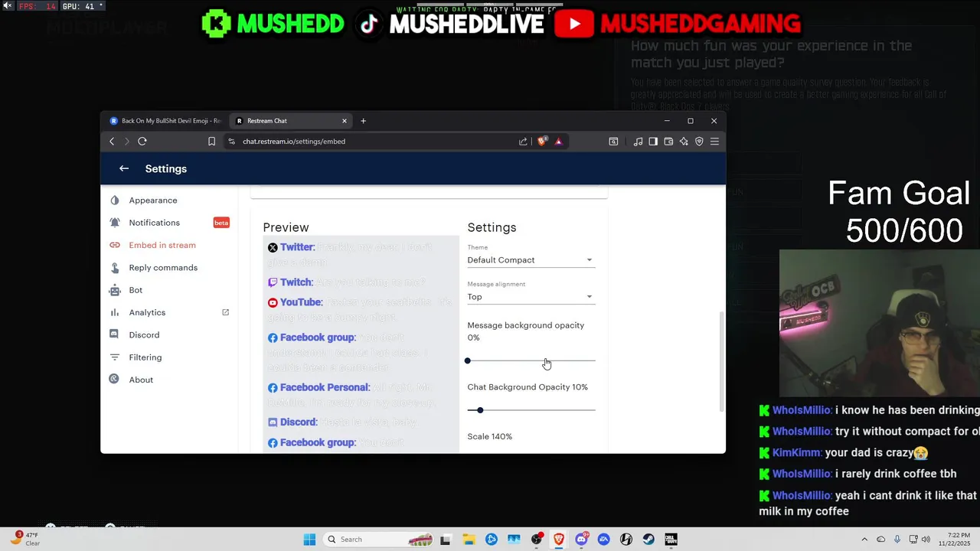Open the Theme dropdown showing Default Compact

[531, 260]
